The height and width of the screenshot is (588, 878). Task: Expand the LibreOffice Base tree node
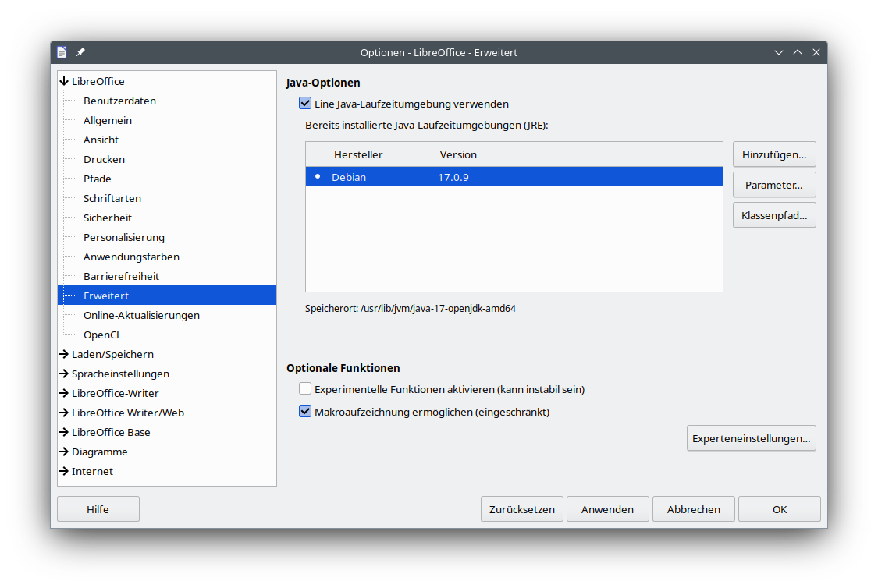[64, 433]
